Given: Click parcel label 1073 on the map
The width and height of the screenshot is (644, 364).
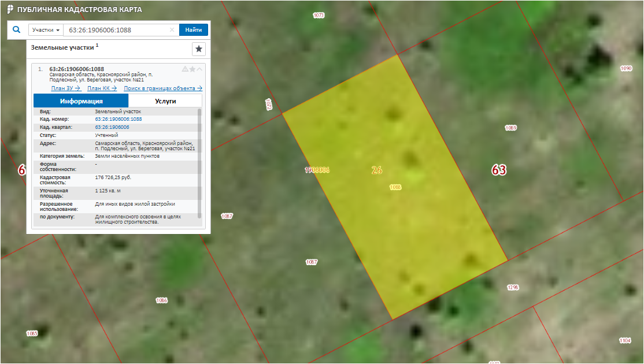Looking at the screenshot, I should coord(319,15).
